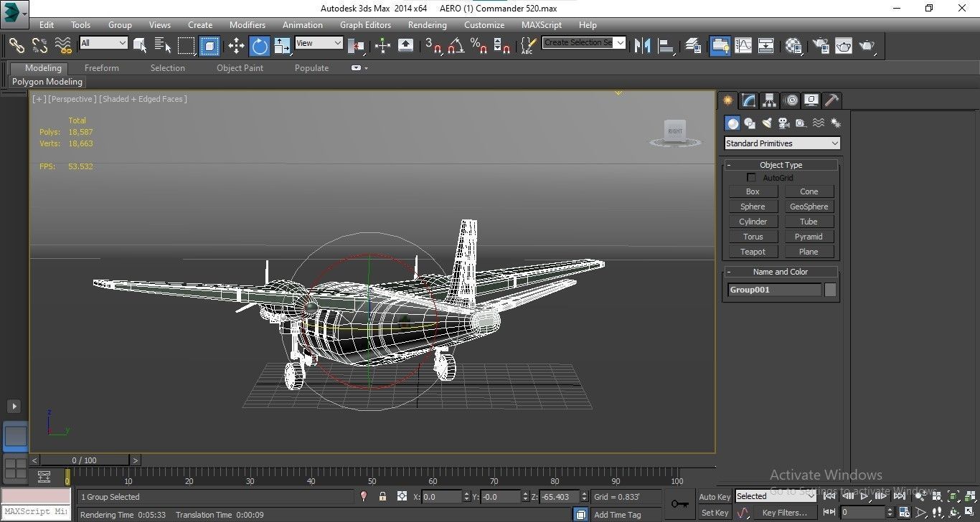980x522 pixels.
Task: Click the Bind to Space Warp icon
Action: 63,45
